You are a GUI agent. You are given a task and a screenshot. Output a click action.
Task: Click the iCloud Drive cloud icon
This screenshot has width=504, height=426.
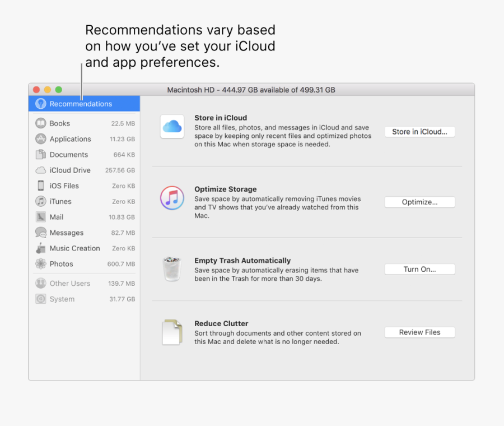(41, 170)
